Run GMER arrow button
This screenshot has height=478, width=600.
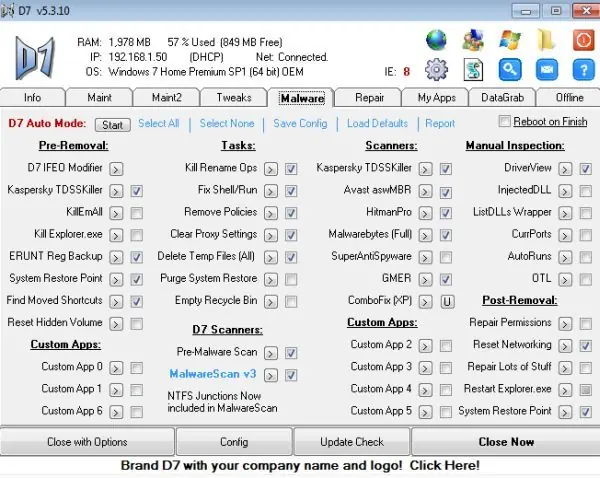(425, 279)
